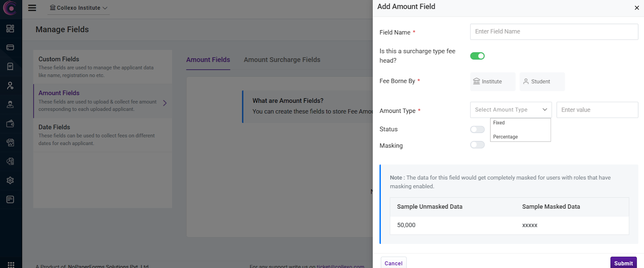Close the Add Amount Field panel

[x=637, y=8]
